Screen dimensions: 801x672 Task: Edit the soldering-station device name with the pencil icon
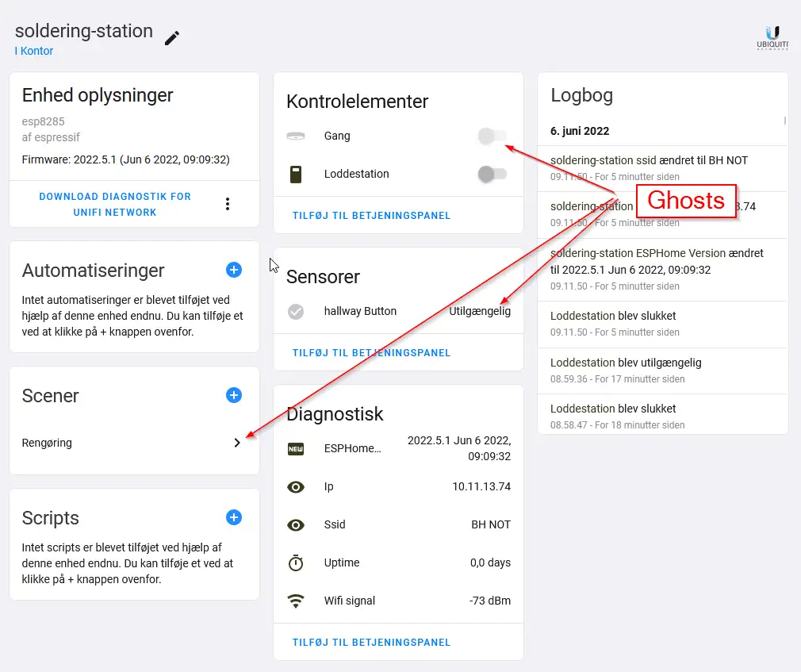(x=172, y=38)
